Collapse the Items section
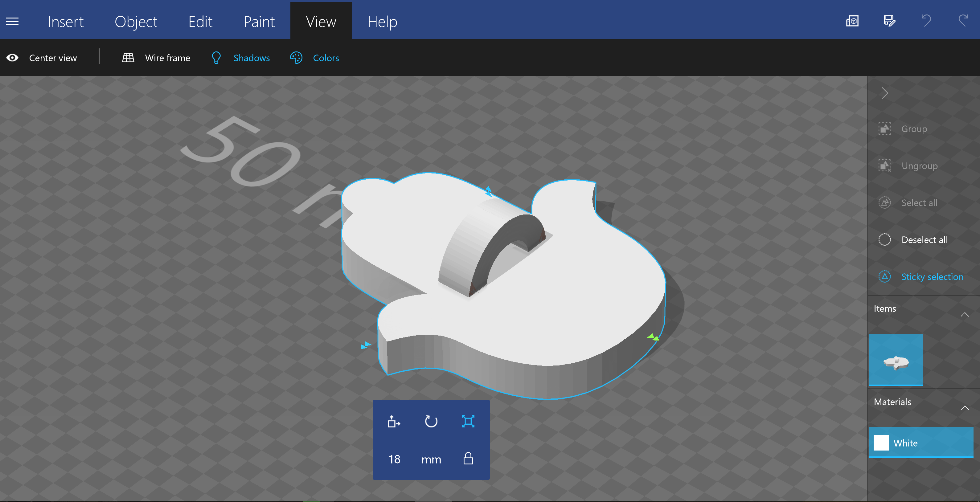 click(964, 314)
